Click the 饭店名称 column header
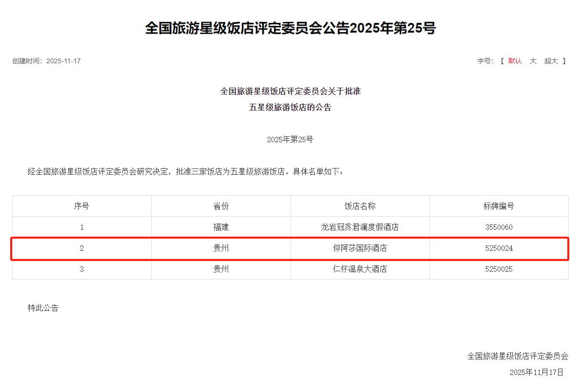The width and height of the screenshot is (580, 392). (x=360, y=206)
